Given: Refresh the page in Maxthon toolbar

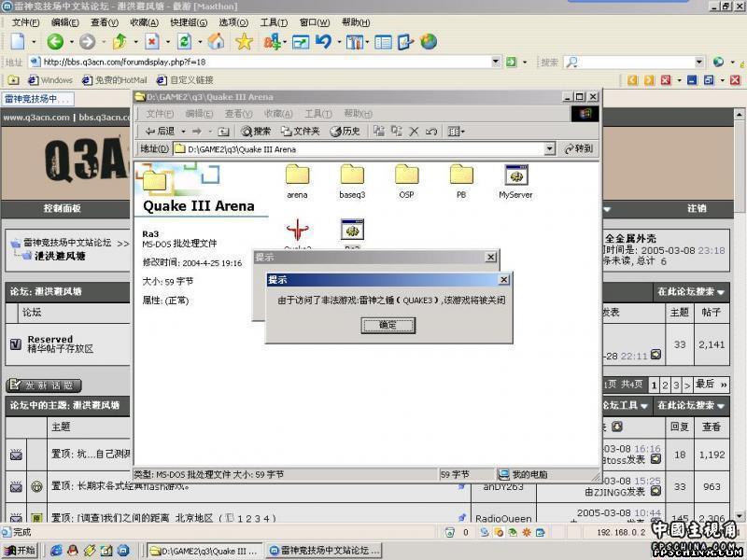Looking at the screenshot, I should pyautogui.click(x=184, y=42).
